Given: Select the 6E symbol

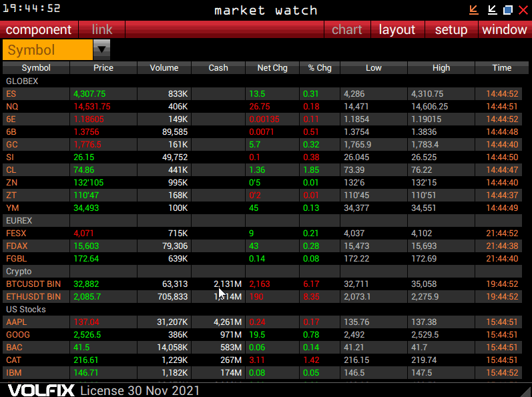Looking at the screenshot, I should (x=11, y=119).
